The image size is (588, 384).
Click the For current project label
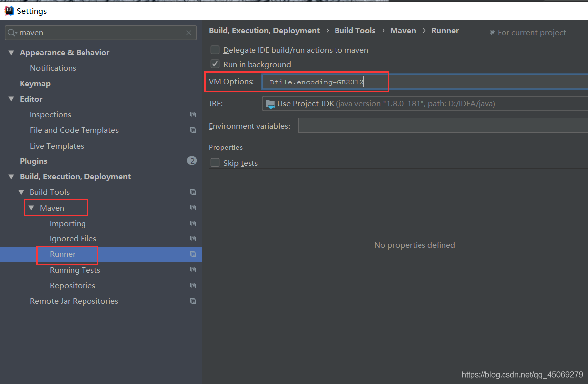point(532,33)
